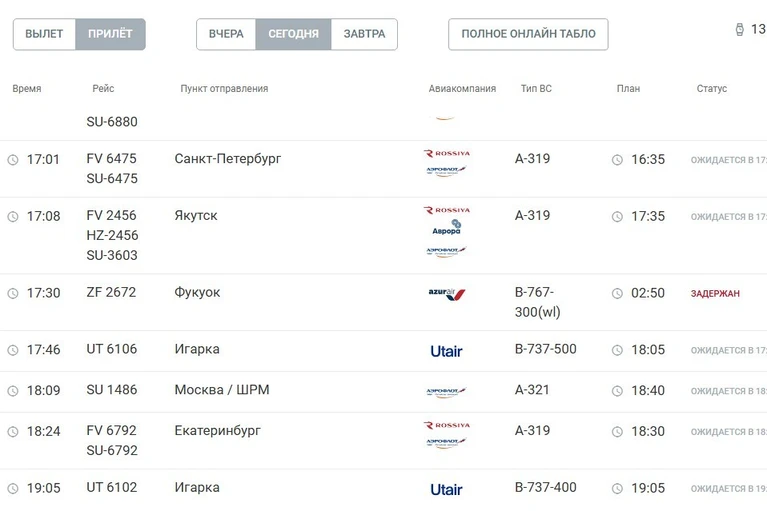This screenshot has height=511, width=767.
Task: Click the Статус column header
Action: pos(711,89)
